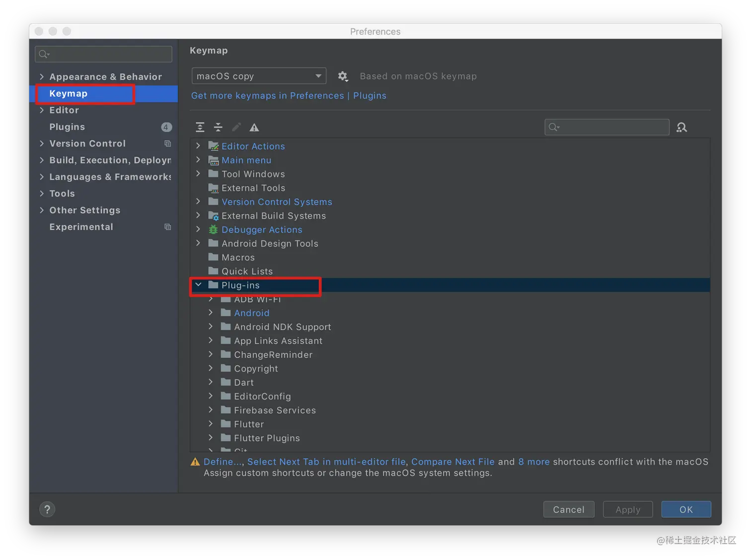Click the Flutter folder icon
751x560 pixels.
[226, 424]
